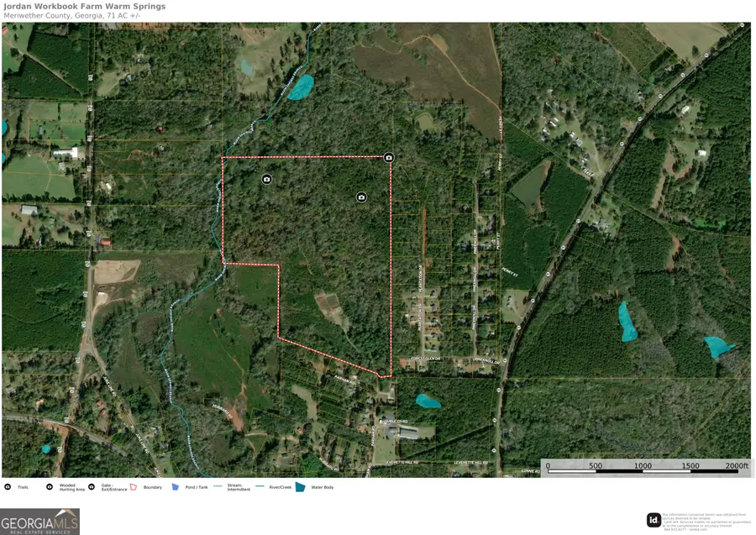Viewport: 756px width, 535px height.
Task: Click the blue Pond / Tank legend symbol
Action: (175, 486)
